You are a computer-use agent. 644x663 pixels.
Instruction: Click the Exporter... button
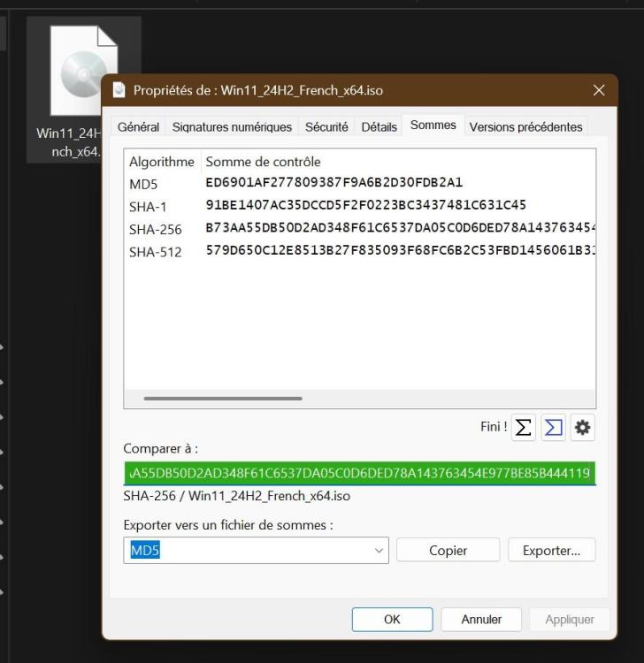coord(551,551)
